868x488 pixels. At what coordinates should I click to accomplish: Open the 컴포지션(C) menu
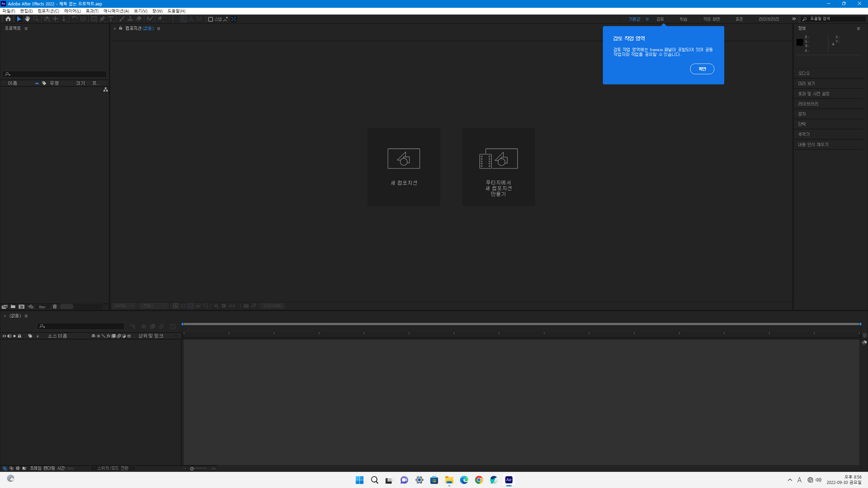pos(48,11)
